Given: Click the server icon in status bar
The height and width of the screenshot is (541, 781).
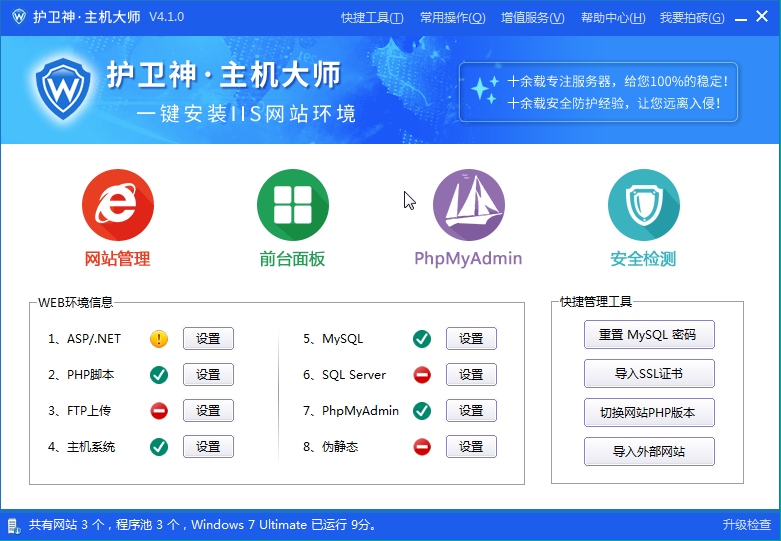Looking at the screenshot, I should point(13,526).
